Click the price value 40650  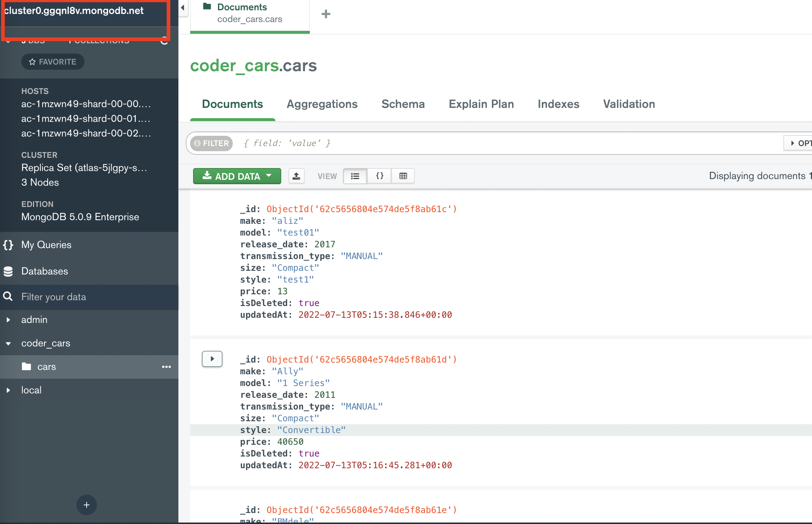pyautogui.click(x=290, y=442)
